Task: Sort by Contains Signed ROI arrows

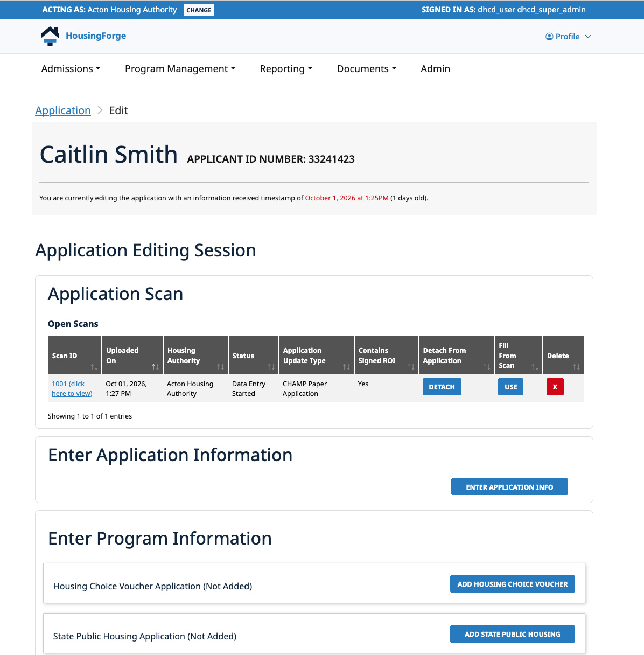Action: coord(411,367)
